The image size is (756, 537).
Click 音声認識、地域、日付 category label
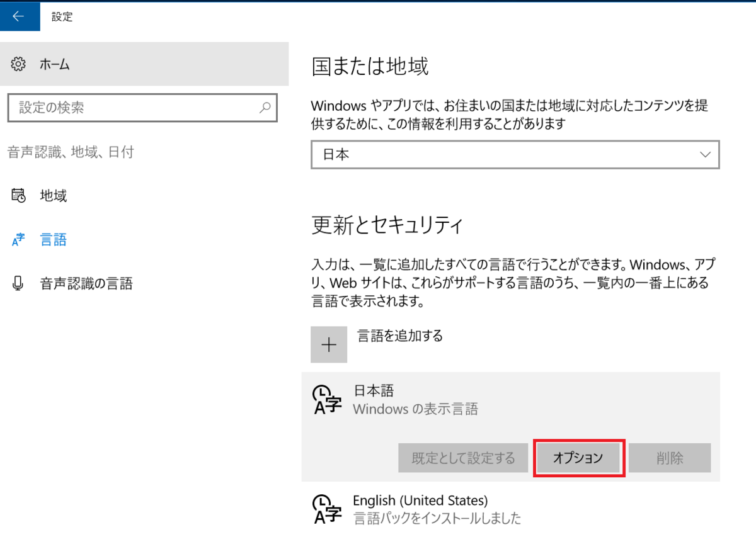click(71, 152)
